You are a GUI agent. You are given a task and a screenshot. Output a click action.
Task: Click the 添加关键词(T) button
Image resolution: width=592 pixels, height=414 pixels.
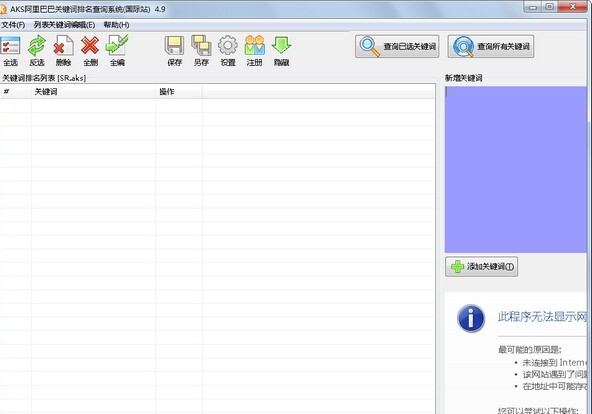[x=481, y=267]
